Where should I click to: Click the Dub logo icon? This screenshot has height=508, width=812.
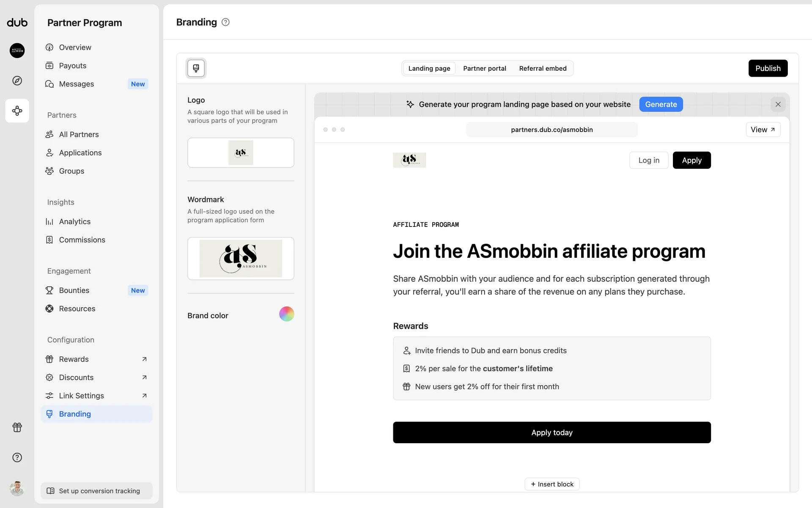click(x=17, y=22)
